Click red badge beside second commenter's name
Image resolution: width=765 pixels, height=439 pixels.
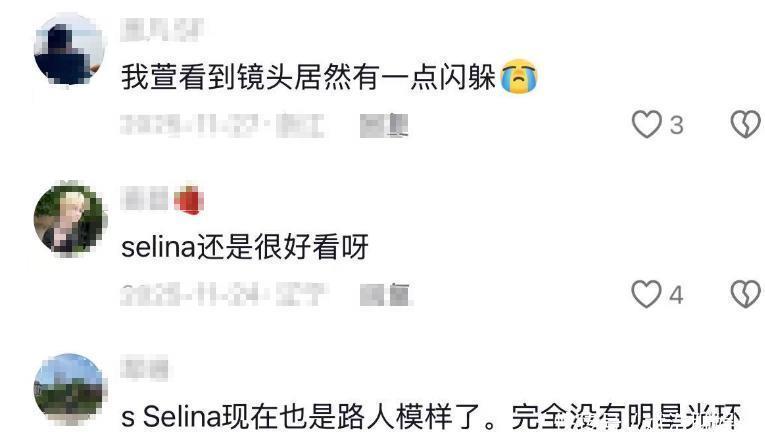tap(189, 200)
